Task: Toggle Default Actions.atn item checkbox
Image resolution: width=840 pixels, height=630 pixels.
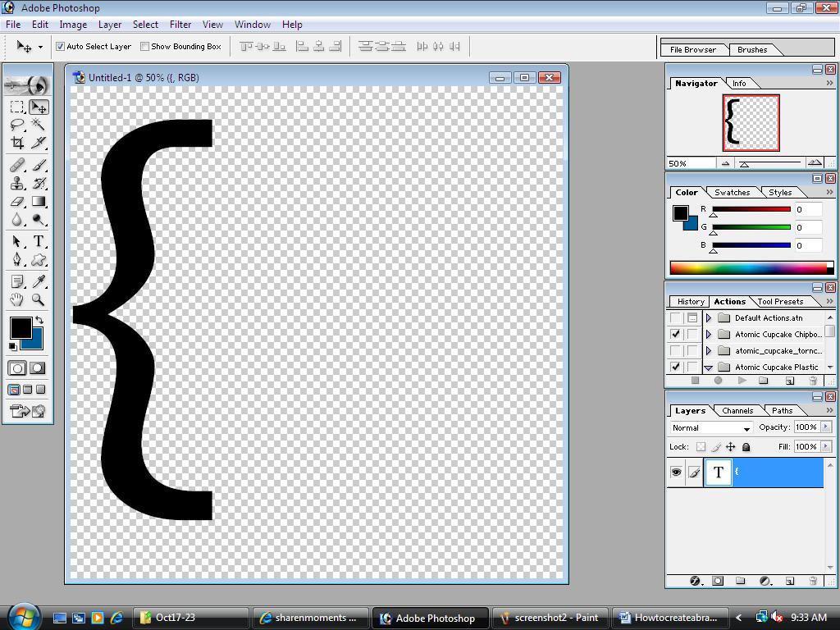Action: pos(676,317)
